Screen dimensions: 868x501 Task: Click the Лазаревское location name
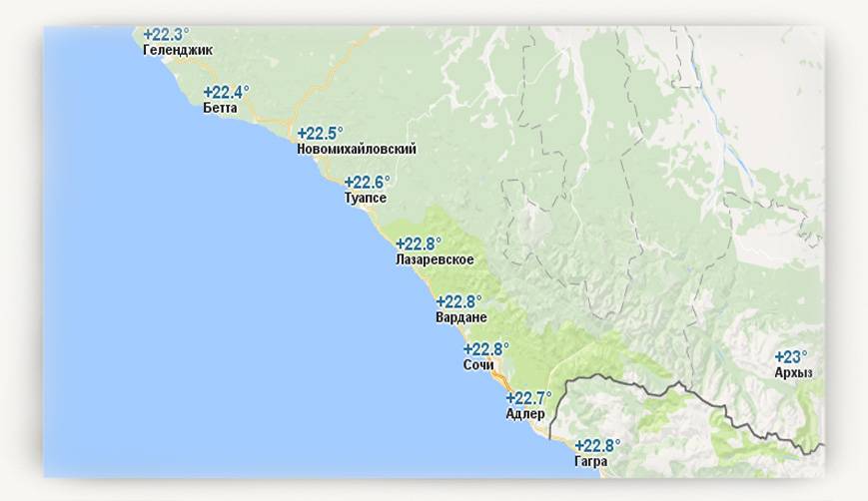(x=434, y=260)
